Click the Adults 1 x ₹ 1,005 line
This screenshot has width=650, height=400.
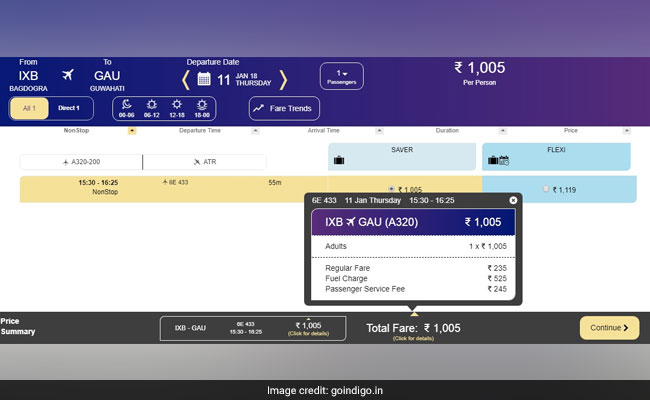416,246
